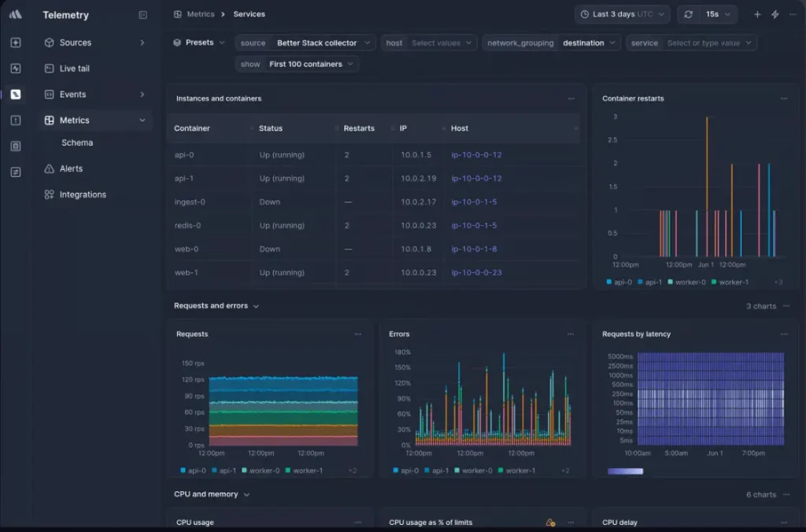The width and height of the screenshot is (806, 532).
Task: Click the latency heatmap color scale bar
Action: 625,471
